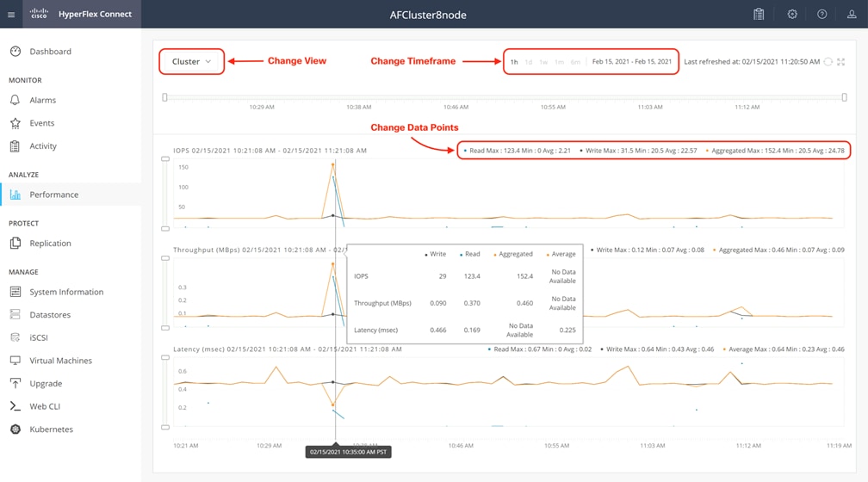Toggle the Throughput Write data series

coord(648,250)
